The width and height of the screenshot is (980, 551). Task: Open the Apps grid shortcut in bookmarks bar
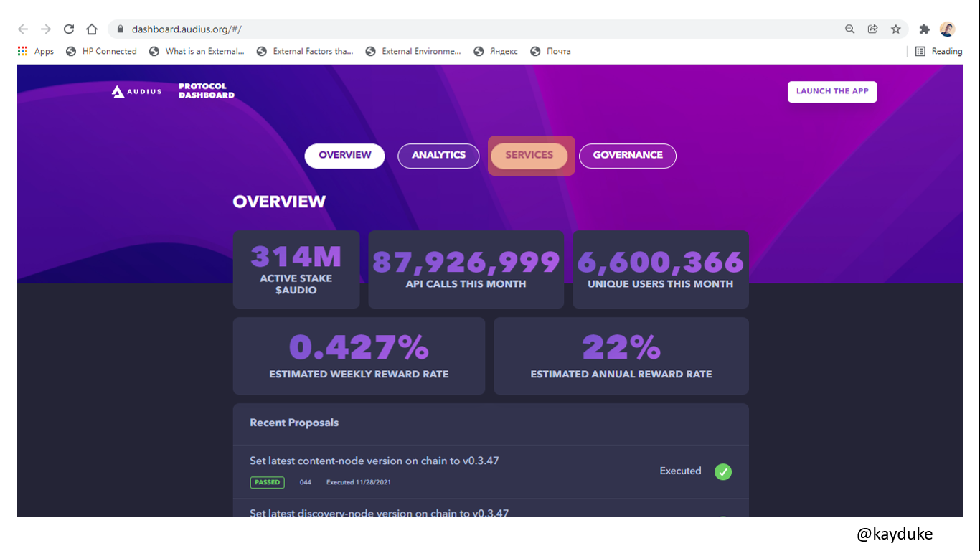pos(36,51)
